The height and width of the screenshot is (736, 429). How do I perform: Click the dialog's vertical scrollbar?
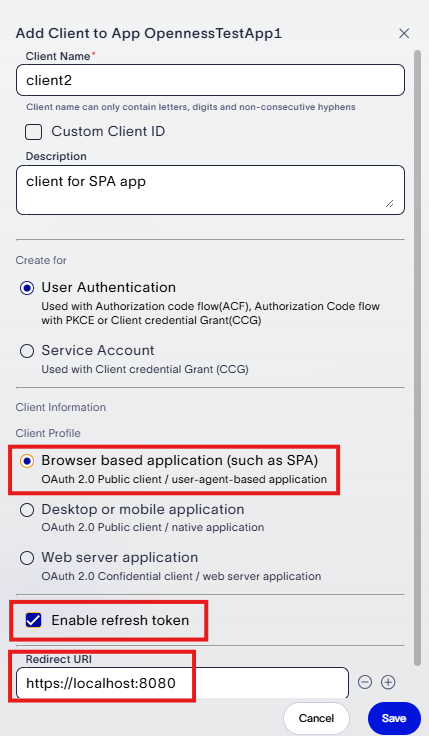[x=417, y=357]
